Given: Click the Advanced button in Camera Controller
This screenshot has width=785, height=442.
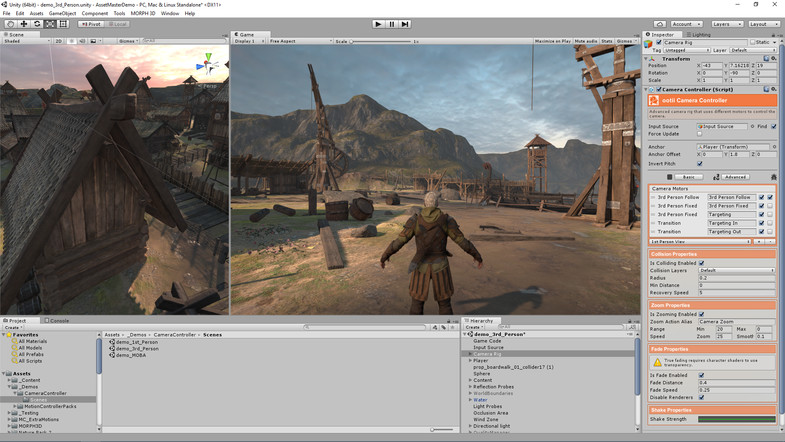Looking at the screenshot, I should pos(735,177).
